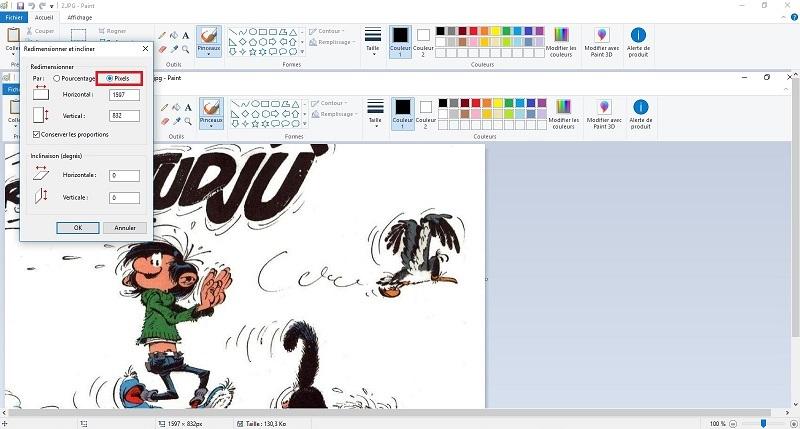Open the Fichier menu in the upper Paint window
This screenshot has height=429, width=800.
pyautogui.click(x=14, y=17)
